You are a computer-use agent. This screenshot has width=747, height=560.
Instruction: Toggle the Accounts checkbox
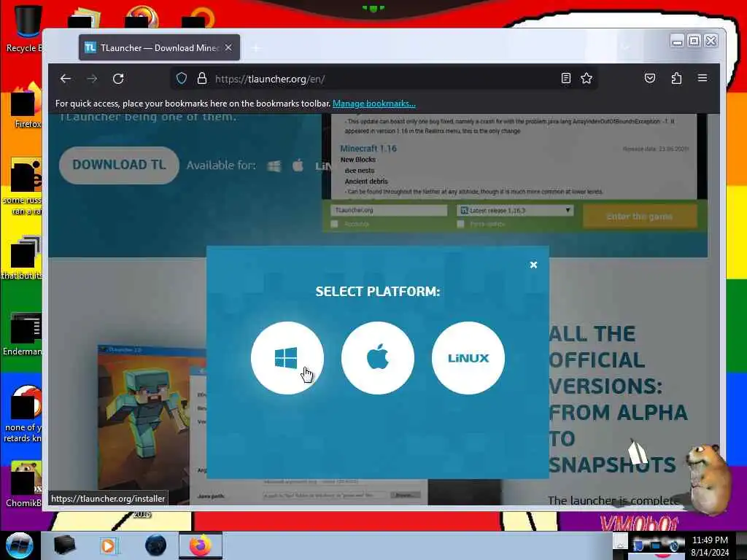(334, 224)
